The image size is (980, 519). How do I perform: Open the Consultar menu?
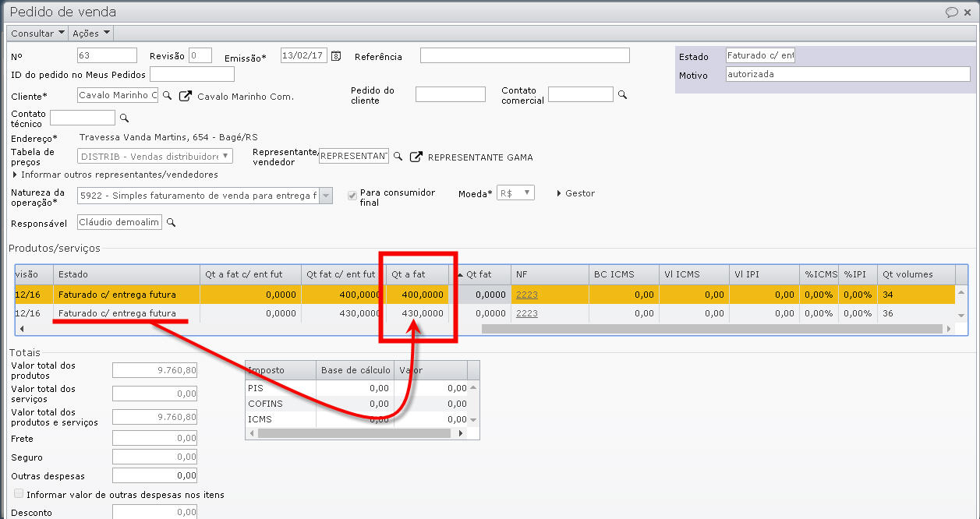point(38,34)
